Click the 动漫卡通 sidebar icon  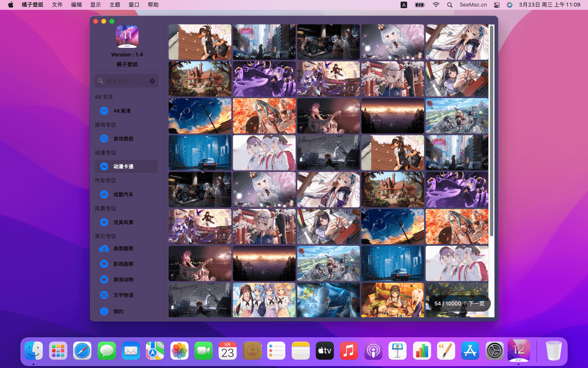pos(104,166)
